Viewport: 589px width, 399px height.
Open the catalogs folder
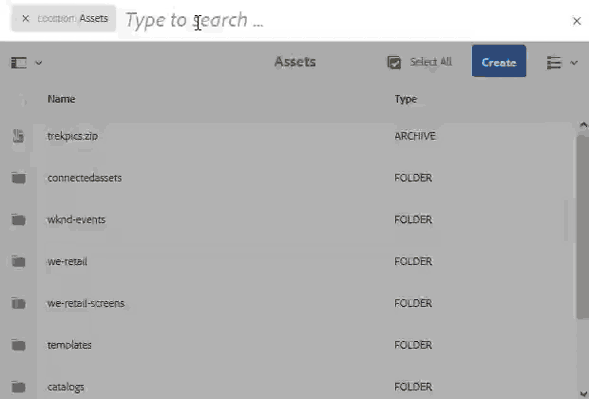click(66, 387)
